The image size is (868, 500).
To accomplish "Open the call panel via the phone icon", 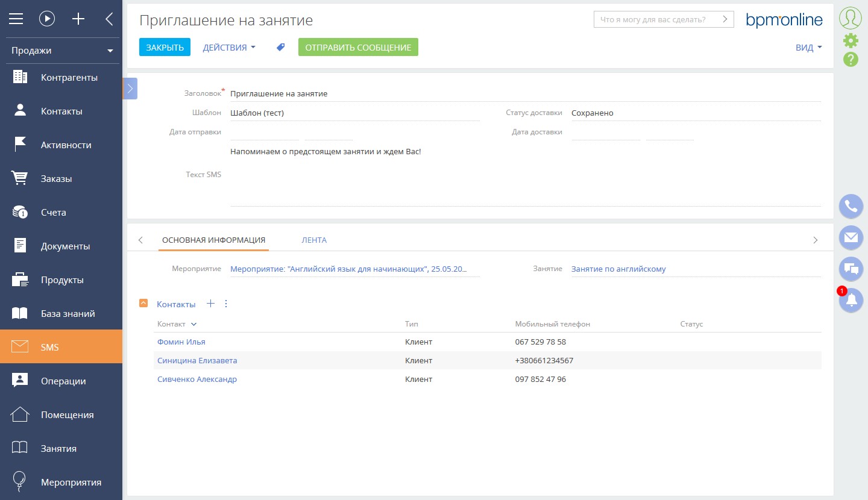I will (x=851, y=206).
